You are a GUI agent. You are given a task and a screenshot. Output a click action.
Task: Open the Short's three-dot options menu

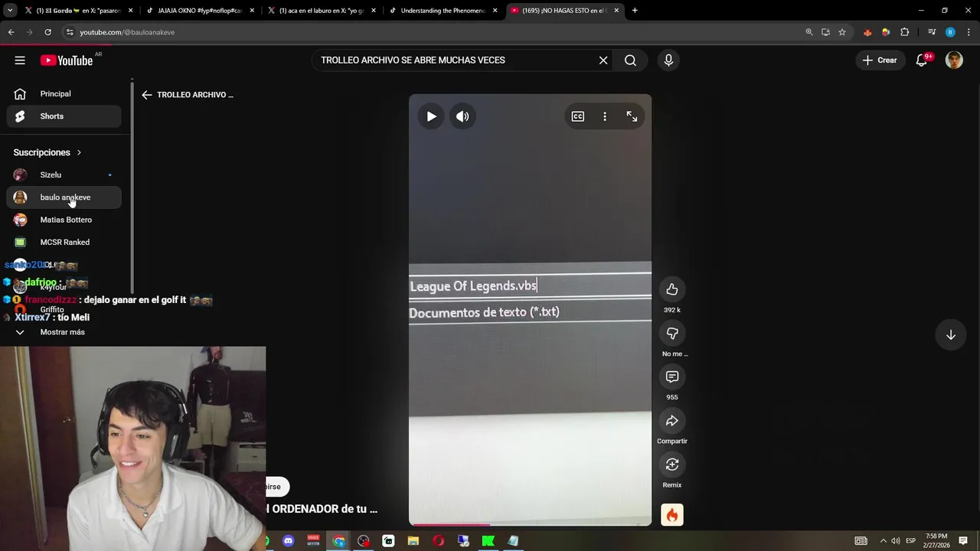[605, 116]
